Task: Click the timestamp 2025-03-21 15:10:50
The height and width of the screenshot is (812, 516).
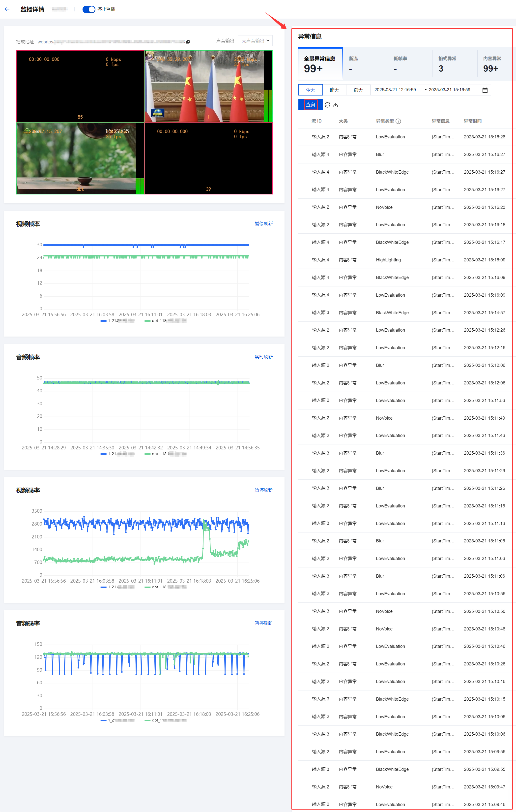Action: [484, 611]
